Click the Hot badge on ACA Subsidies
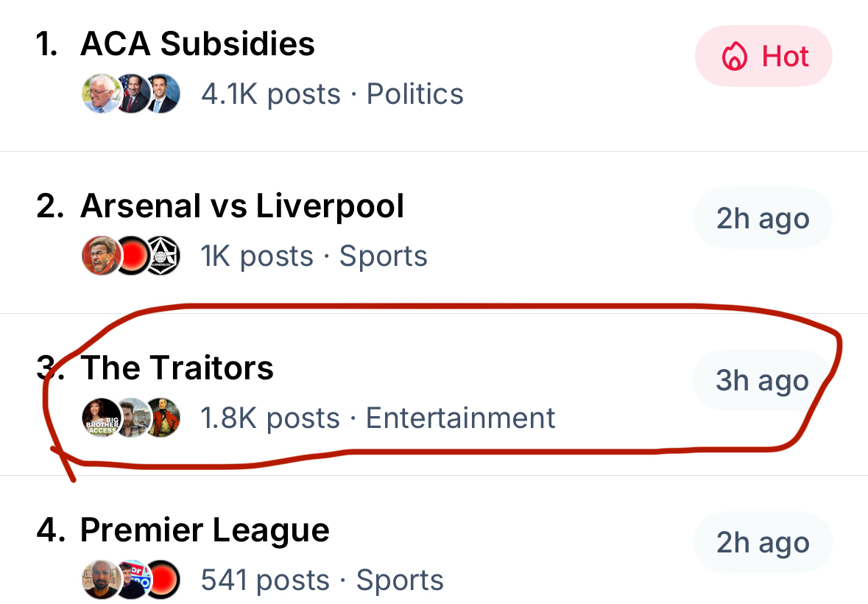This screenshot has height=604, width=868. 763,57
